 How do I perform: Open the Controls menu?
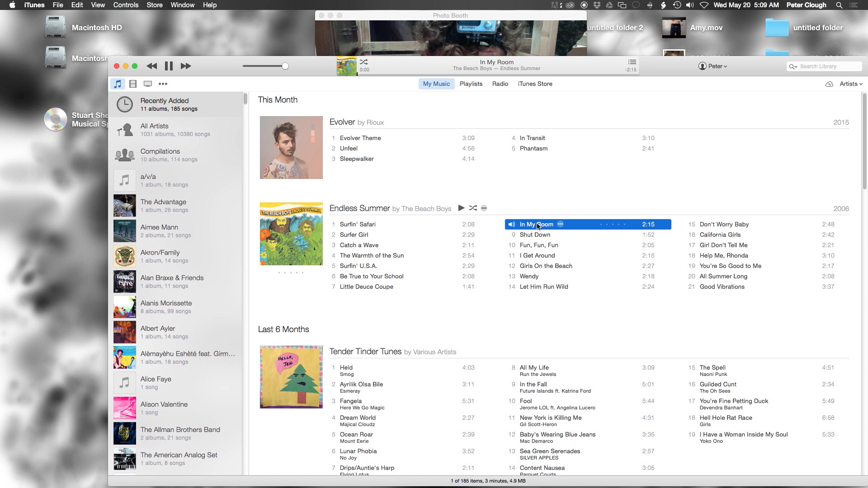[125, 5]
